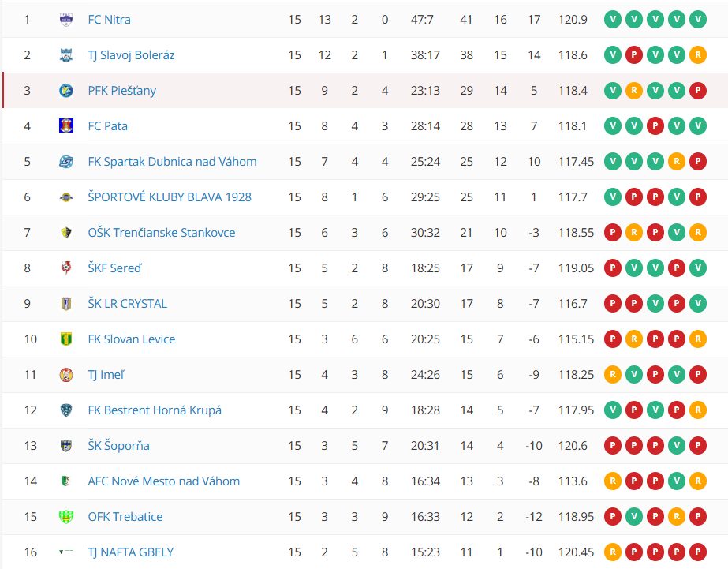Go to ŠPORTOVÉ KLUBY BLAVA 1928 page
The width and height of the screenshot is (728, 569).
pos(170,197)
